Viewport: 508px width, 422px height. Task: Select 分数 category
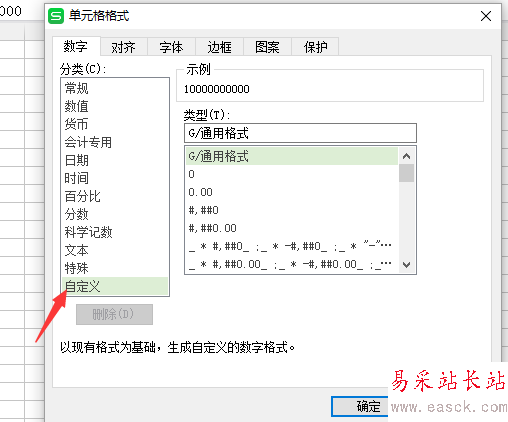(115, 214)
